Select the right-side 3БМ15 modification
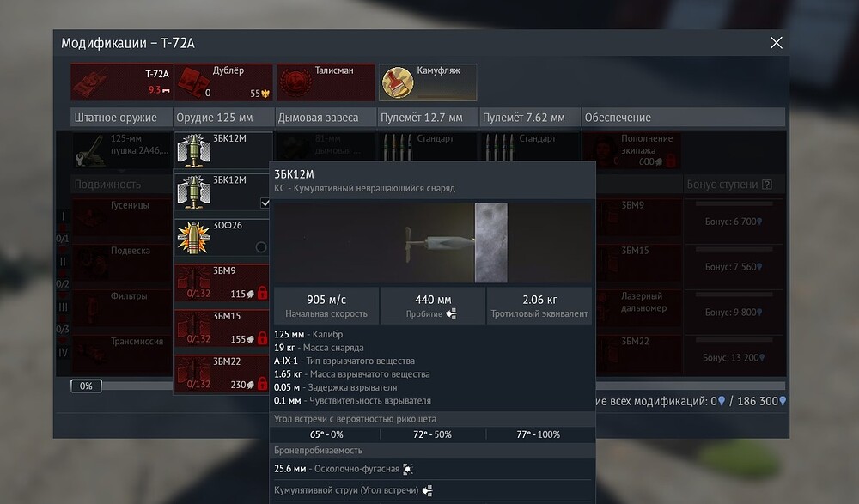859x504 pixels. 639,263
